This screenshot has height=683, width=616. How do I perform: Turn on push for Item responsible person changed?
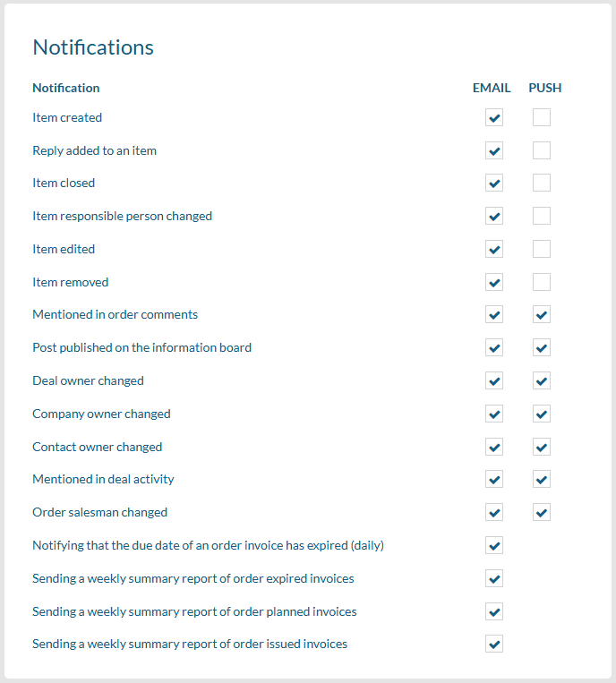point(541,216)
